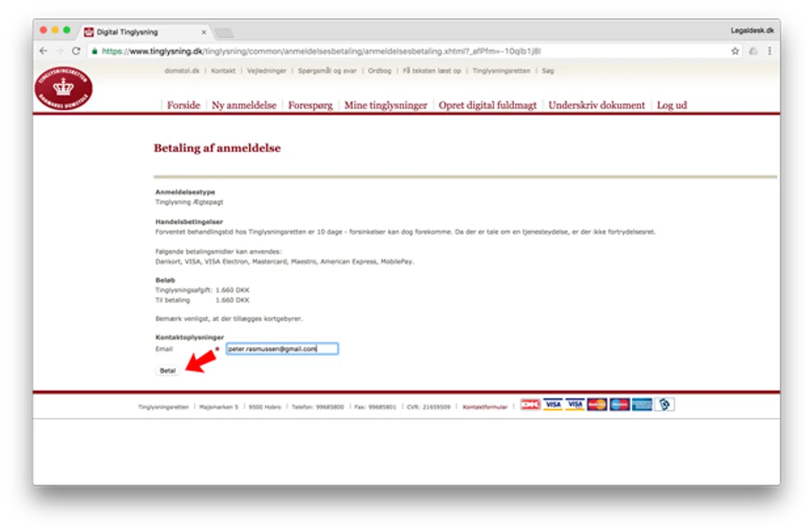Click the Mastercard logo in the footer
This screenshot has height=532, width=812.
point(597,404)
